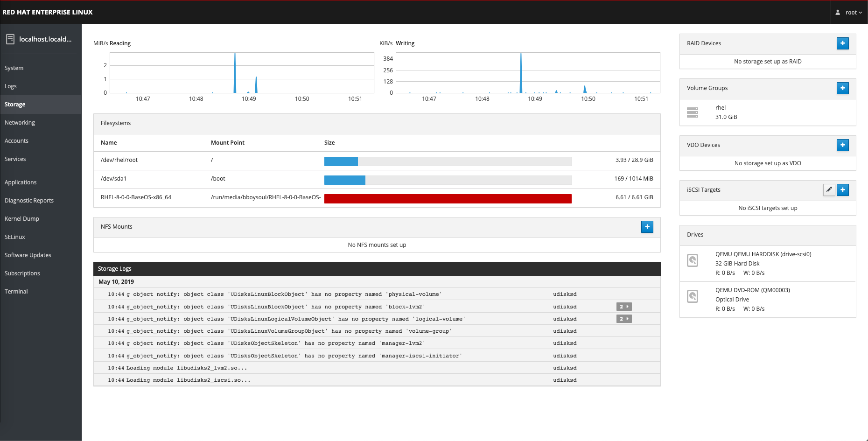The width and height of the screenshot is (868, 441).
Task: Open /dev/rhel/root filesystem row
Action: pyautogui.click(x=377, y=161)
